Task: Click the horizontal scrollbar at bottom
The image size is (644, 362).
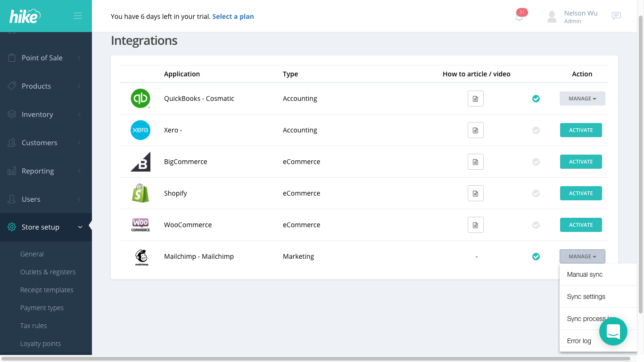Action: [x=317, y=359]
